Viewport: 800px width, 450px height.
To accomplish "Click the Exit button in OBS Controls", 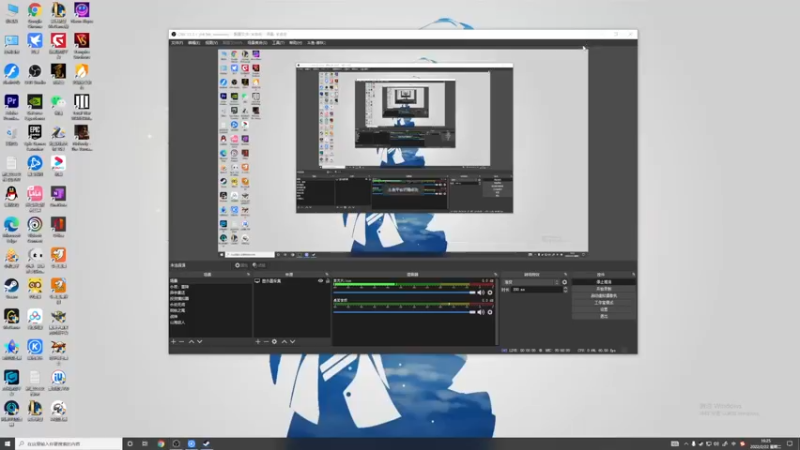I will coord(604,316).
